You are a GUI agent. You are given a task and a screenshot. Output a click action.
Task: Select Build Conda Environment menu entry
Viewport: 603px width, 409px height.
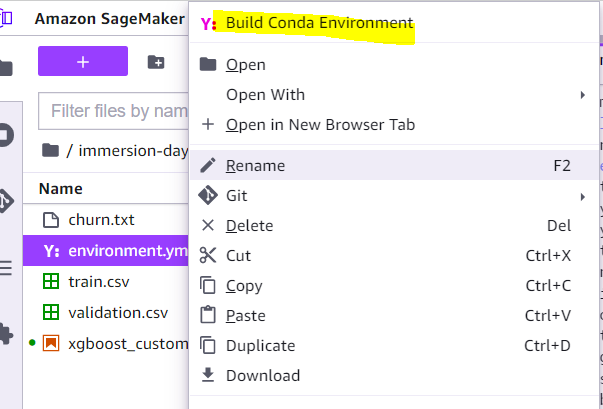coord(394,23)
